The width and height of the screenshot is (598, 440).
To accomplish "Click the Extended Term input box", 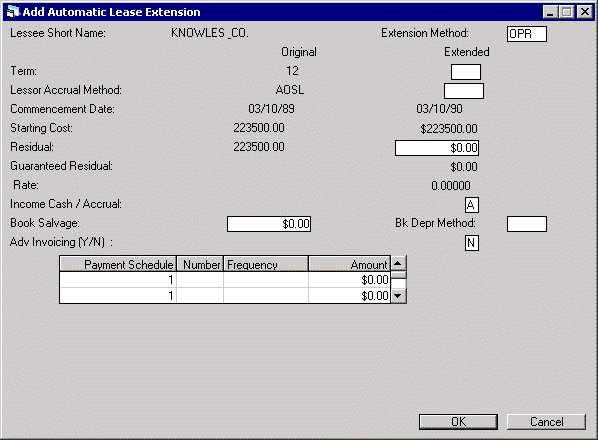I will (466, 72).
